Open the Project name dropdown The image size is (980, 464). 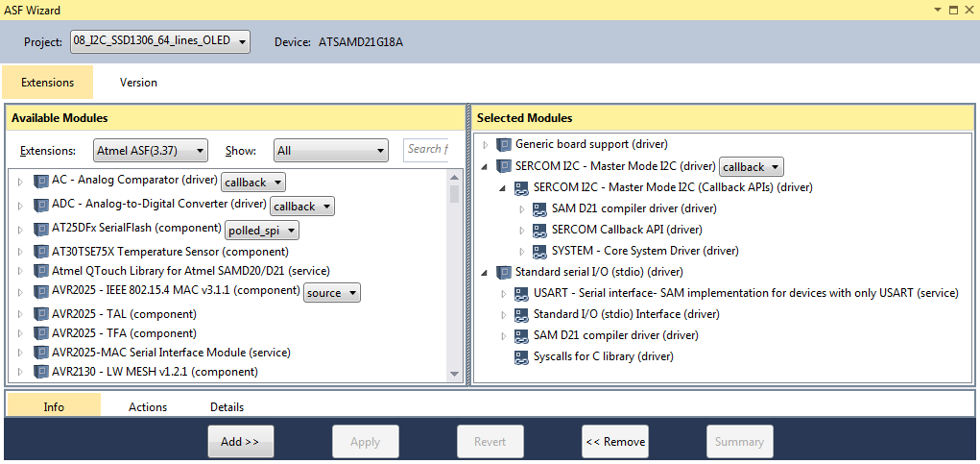point(160,41)
